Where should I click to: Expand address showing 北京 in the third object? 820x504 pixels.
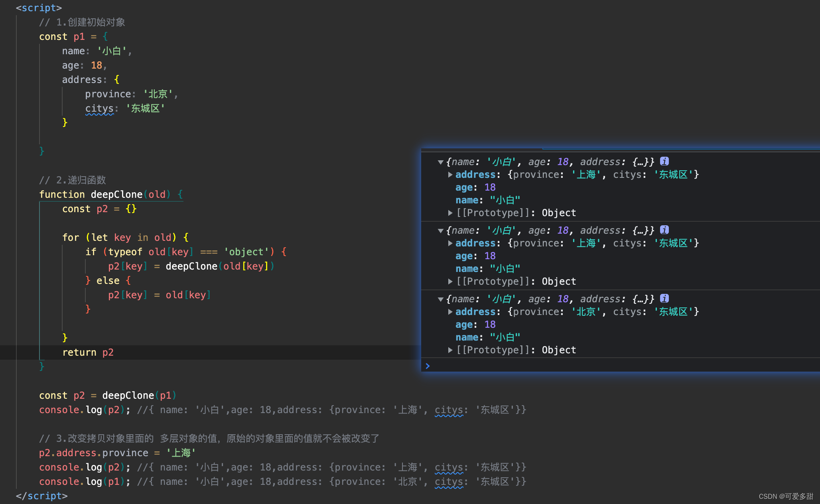pos(450,312)
